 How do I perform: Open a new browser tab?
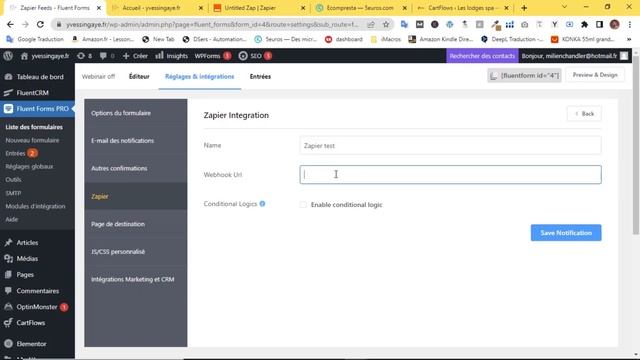(x=524, y=8)
